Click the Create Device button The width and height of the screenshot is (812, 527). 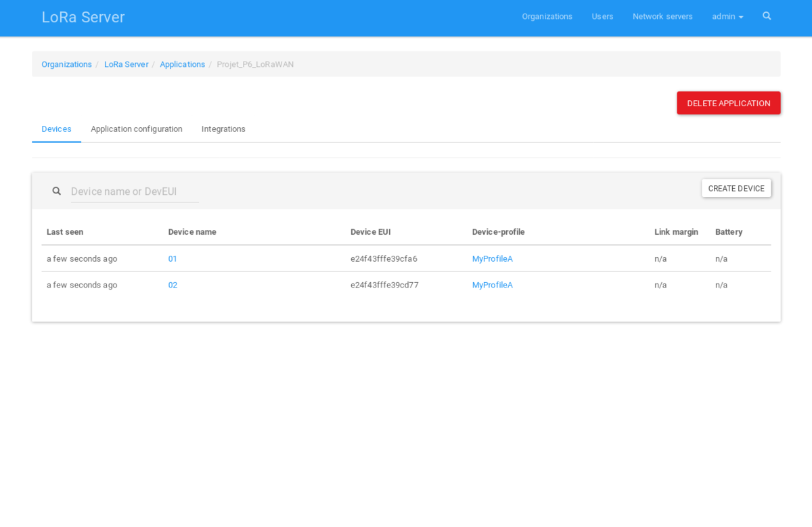736,189
